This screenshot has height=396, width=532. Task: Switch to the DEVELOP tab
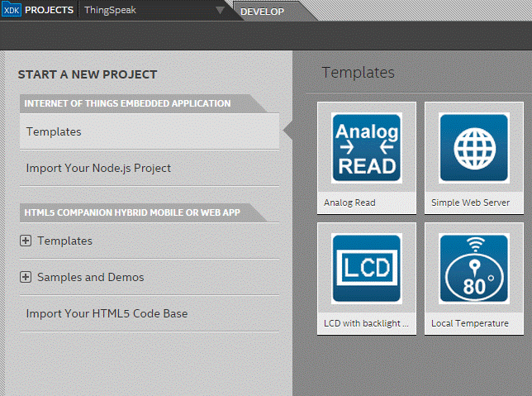pos(262,12)
